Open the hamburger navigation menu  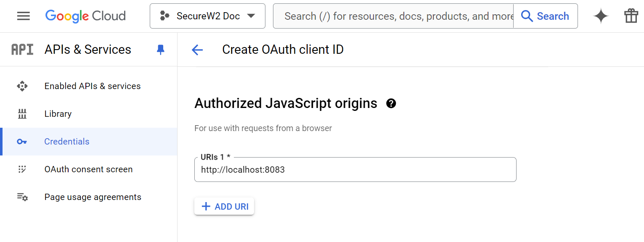point(23,16)
